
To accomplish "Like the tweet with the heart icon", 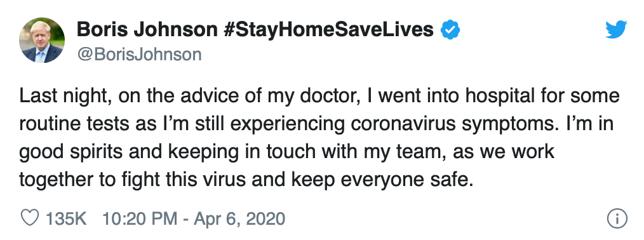I will [30, 218].
